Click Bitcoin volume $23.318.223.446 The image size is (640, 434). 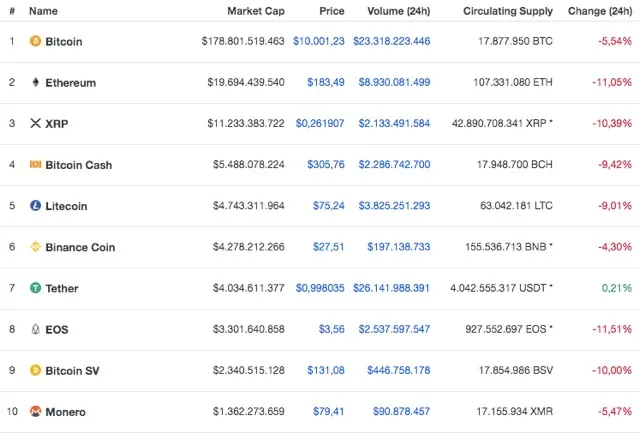click(x=391, y=41)
